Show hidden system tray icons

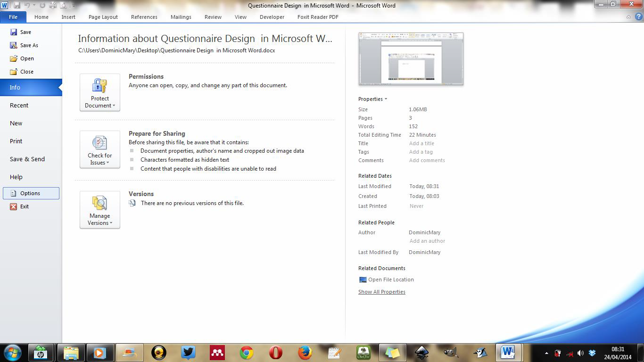(547, 353)
